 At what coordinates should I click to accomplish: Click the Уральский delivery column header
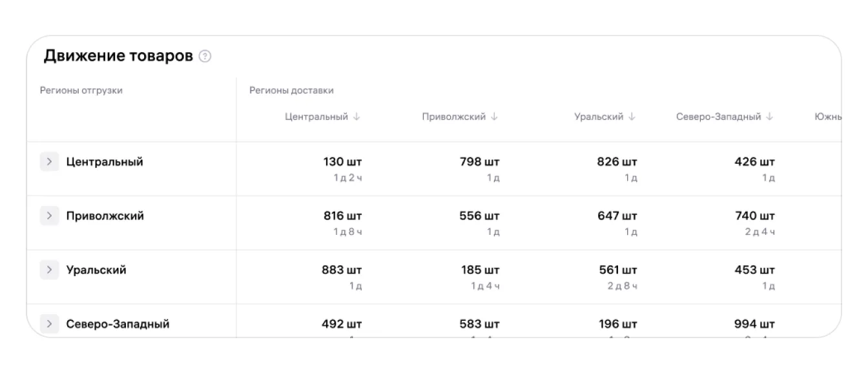coord(599,117)
